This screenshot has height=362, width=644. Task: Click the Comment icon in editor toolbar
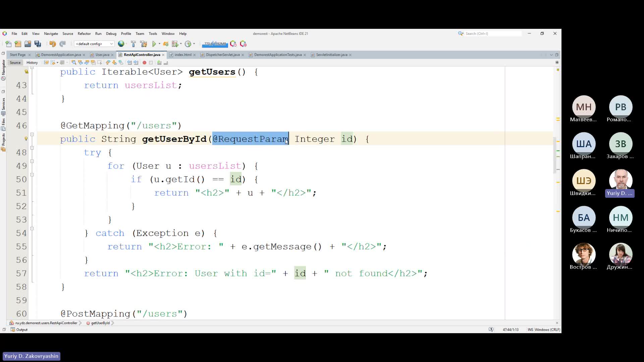click(x=159, y=63)
